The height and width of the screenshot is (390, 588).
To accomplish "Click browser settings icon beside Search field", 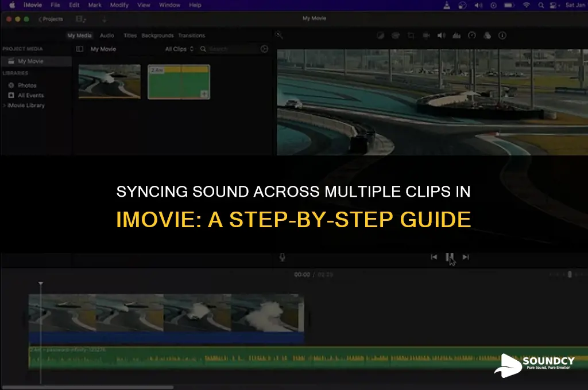I will click(x=264, y=49).
